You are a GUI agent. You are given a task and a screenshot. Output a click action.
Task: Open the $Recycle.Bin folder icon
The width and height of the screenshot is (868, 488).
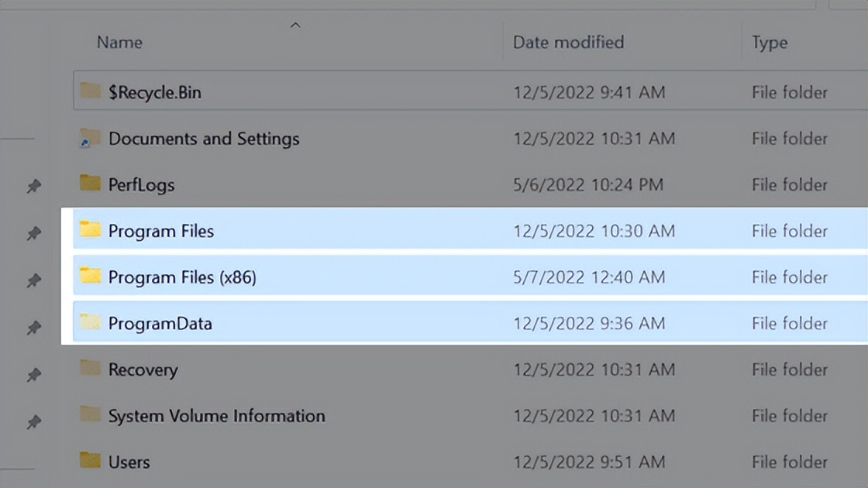tap(88, 91)
